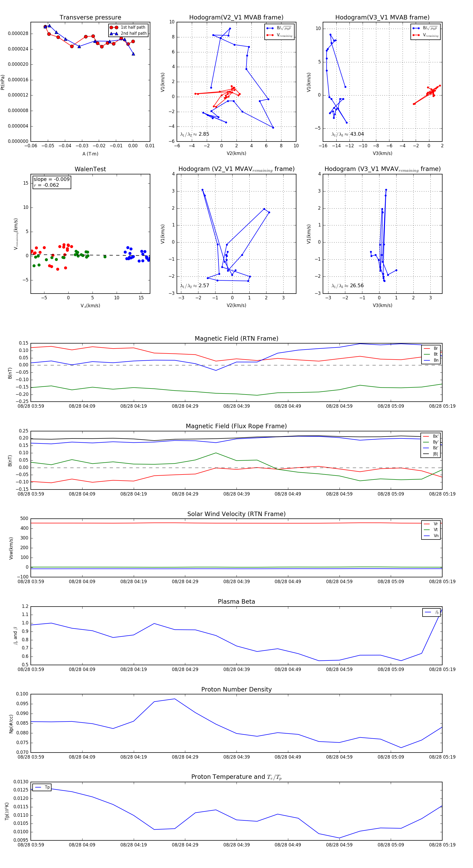Select the "Hodogram(V2_V1 MVAB frame)" title
473x868 pixels.
pos(236,18)
